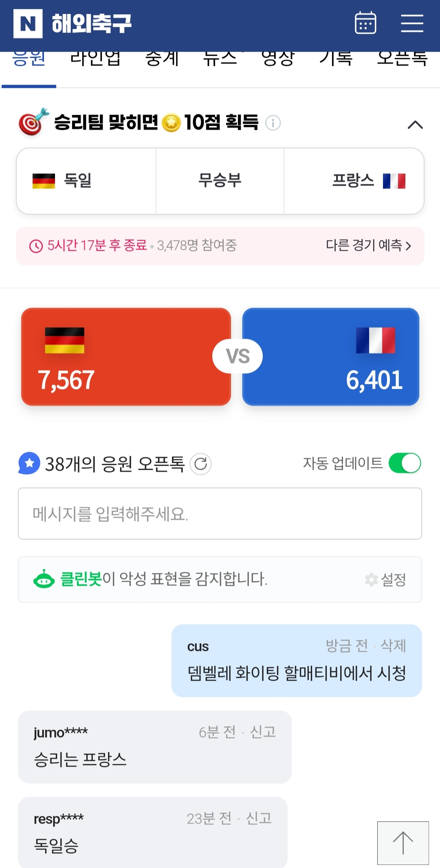Collapse the 승리팀 prediction section
Image resolution: width=440 pixels, height=868 pixels.
pos(415,125)
